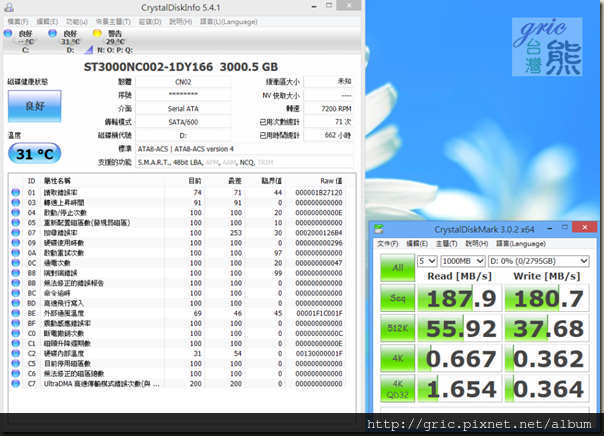Click the CrystalDiskInfo title bar app icon
This screenshot has height=436, width=604.
click(x=8, y=7)
